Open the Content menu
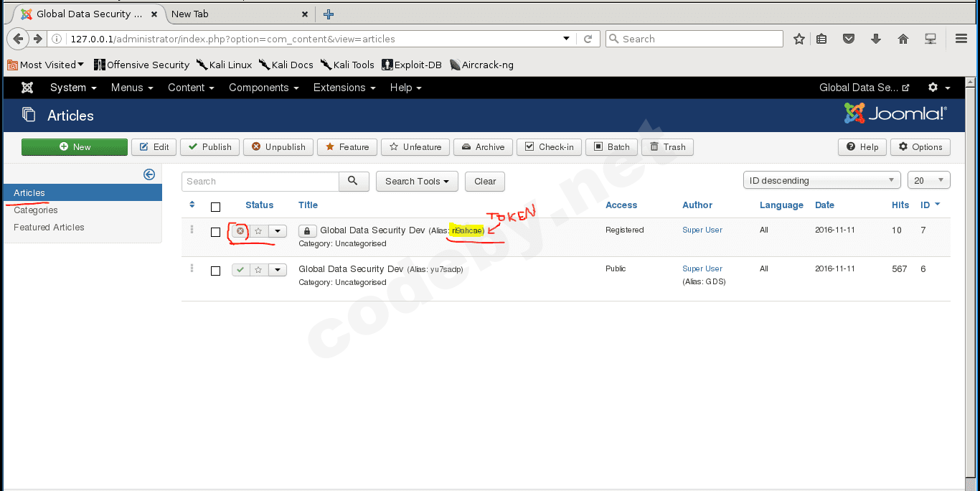The image size is (980, 491). point(191,88)
